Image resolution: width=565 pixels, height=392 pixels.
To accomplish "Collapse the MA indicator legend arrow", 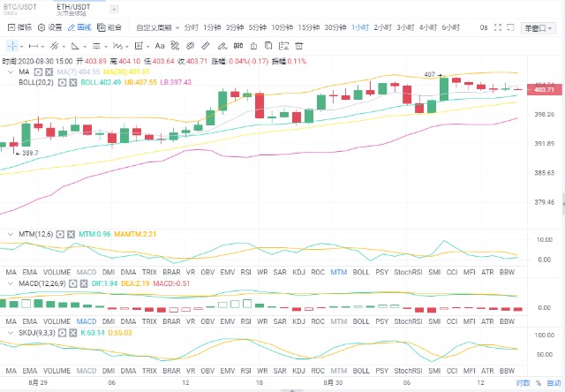I will tap(9, 73).
